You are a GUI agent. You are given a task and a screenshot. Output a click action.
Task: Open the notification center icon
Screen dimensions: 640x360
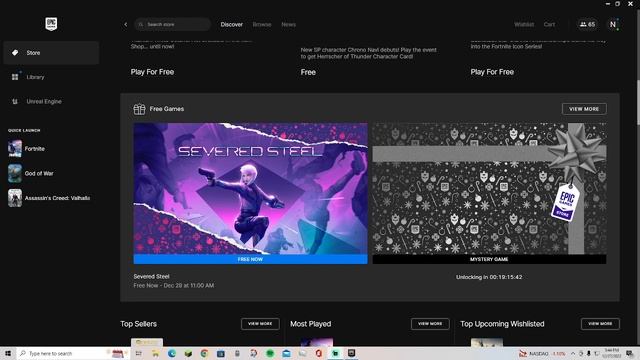click(x=630, y=353)
